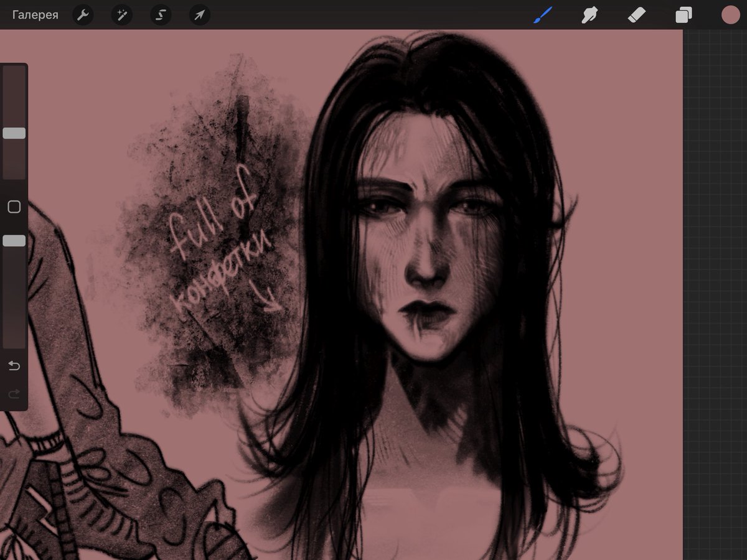Open the Галерея gallery view

pyautogui.click(x=35, y=15)
